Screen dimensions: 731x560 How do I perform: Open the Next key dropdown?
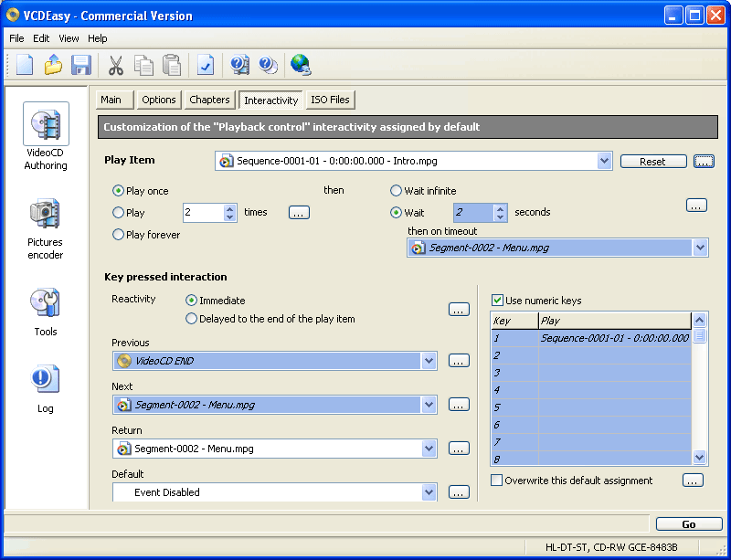pyautogui.click(x=429, y=405)
